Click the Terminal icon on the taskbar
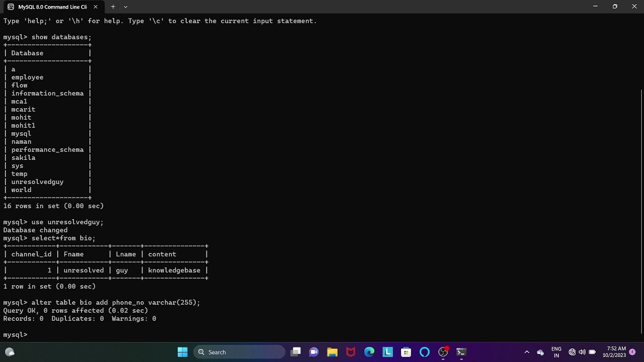 (461, 352)
